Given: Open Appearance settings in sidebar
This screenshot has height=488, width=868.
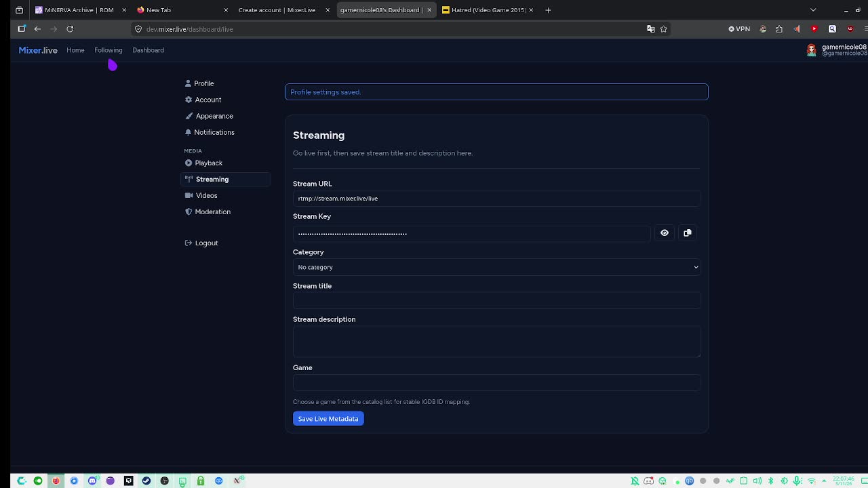Looking at the screenshot, I should (x=209, y=116).
